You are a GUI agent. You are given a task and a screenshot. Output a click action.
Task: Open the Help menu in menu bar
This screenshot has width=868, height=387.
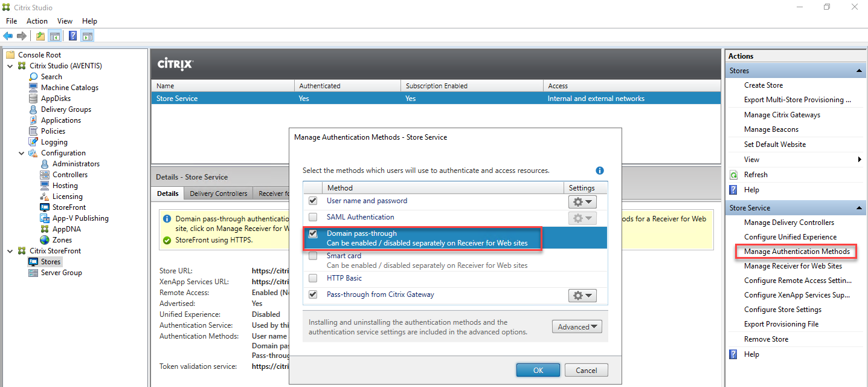89,21
